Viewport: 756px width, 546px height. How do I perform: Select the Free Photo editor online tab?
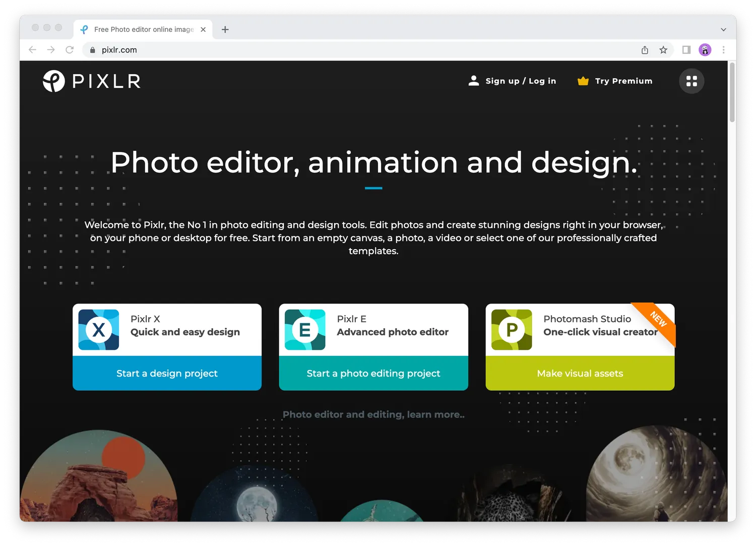(x=143, y=30)
